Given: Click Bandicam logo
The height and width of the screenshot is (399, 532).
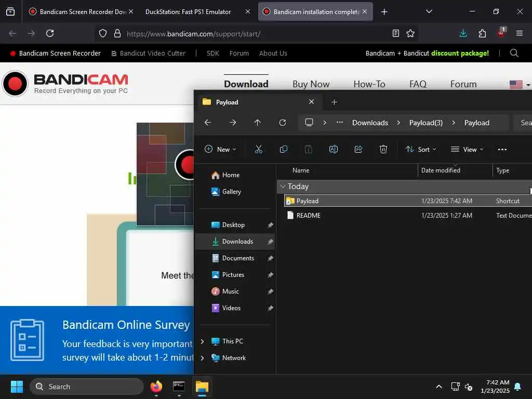Looking at the screenshot, I should pos(65,84).
